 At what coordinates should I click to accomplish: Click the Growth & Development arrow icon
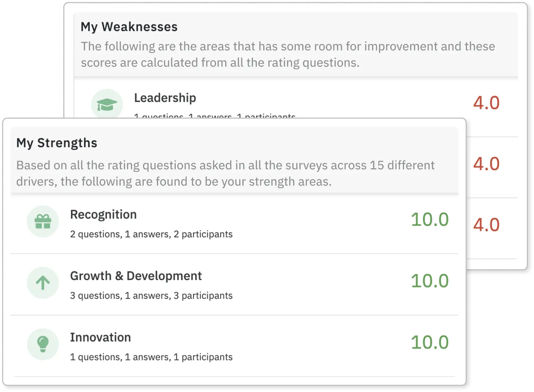(x=43, y=283)
